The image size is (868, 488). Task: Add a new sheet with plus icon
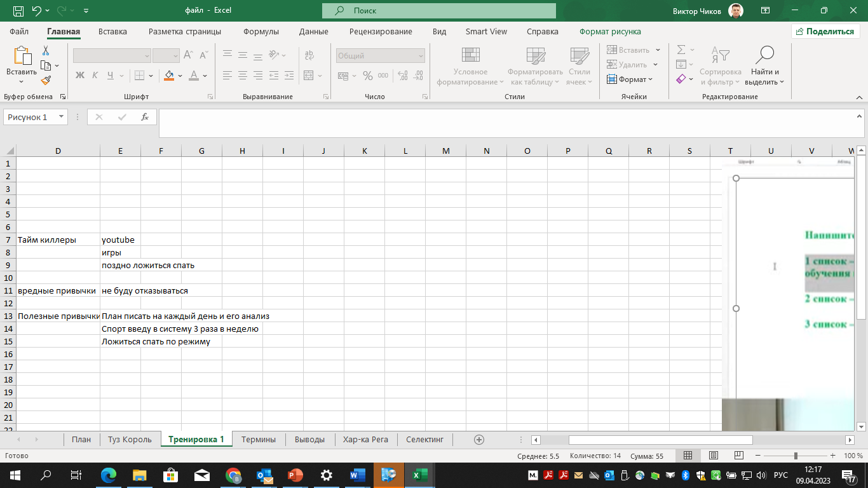[x=479, y=439]
